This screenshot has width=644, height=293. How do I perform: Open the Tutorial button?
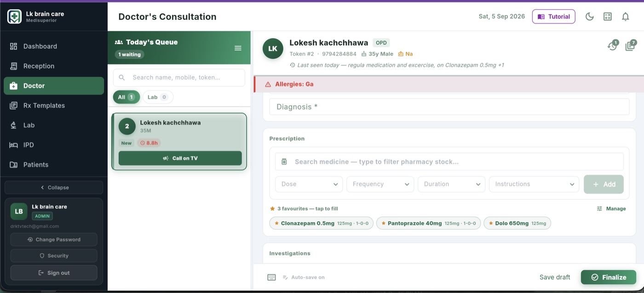tap(554, 17)
